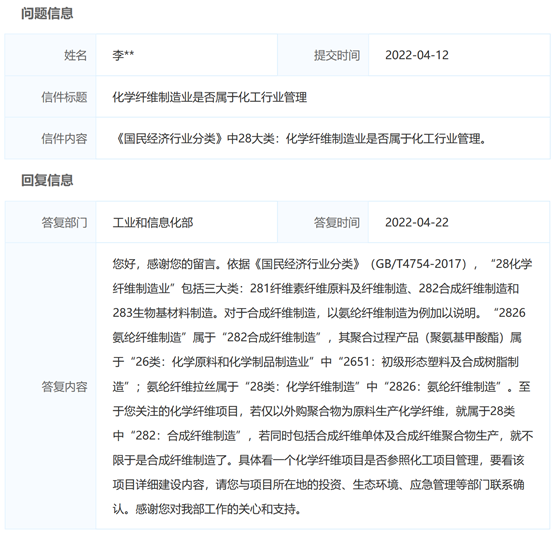
Task: Select the reply date 2022-04-22
Action: click(417, 223)
